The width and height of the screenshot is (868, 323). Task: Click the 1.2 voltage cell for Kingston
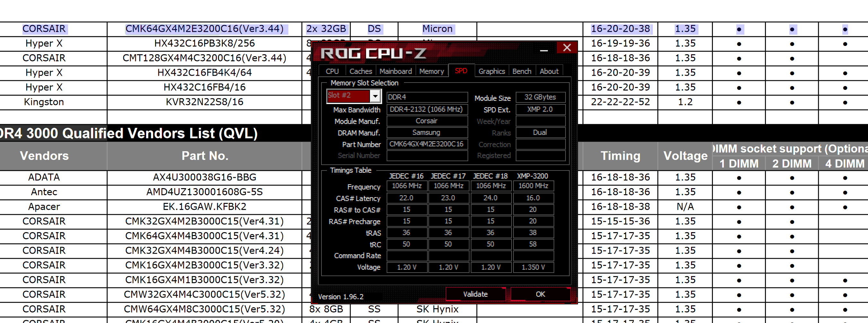685,102
